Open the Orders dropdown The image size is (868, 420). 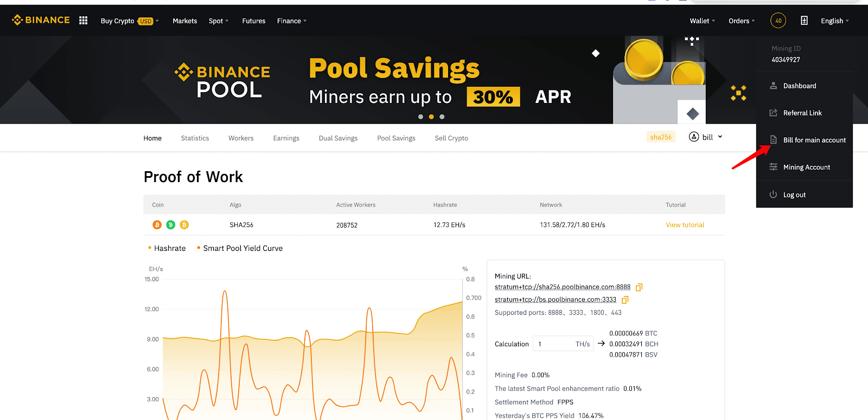click(742, 21)
